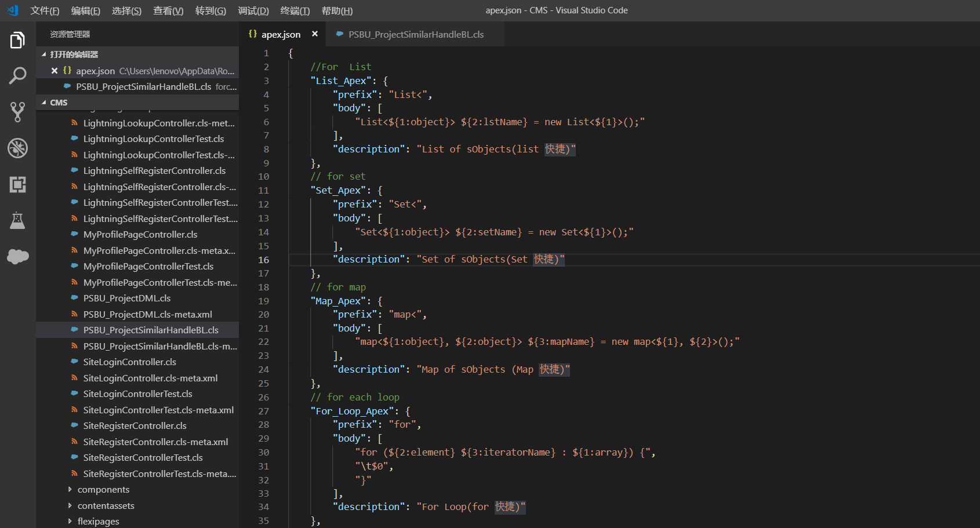Screen dimensions: 980x528
Task: Open the Search view in the activity bar
Action: click(17, 75)
